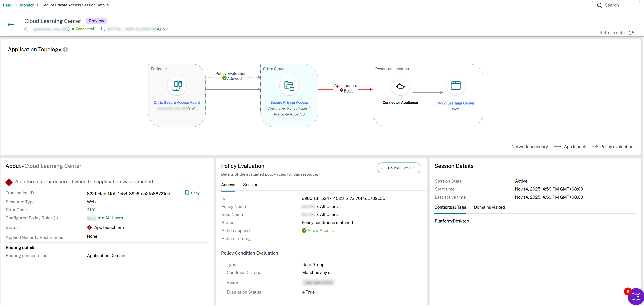Screen dimensions: 644x306
Task: Click the green Policy Evaluation Allowed checkmark
Action: (224, 78)
